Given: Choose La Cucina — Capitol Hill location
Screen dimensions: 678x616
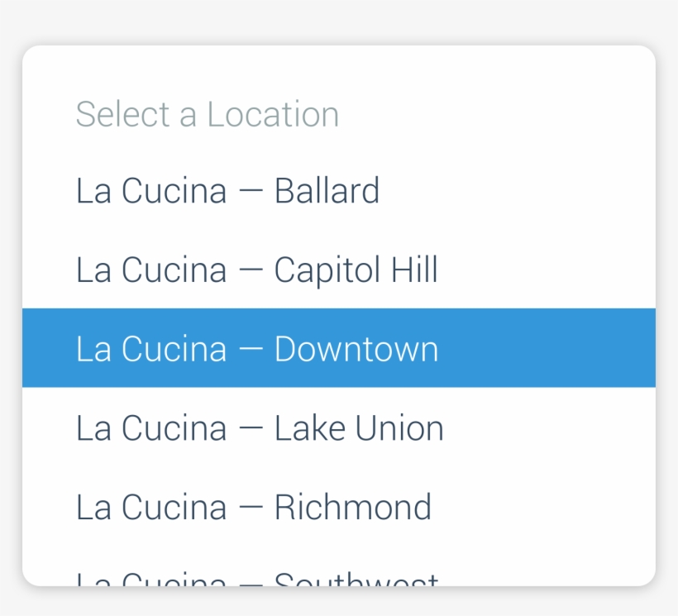Looking at the screenshot, I should click(x=257, y=270).
